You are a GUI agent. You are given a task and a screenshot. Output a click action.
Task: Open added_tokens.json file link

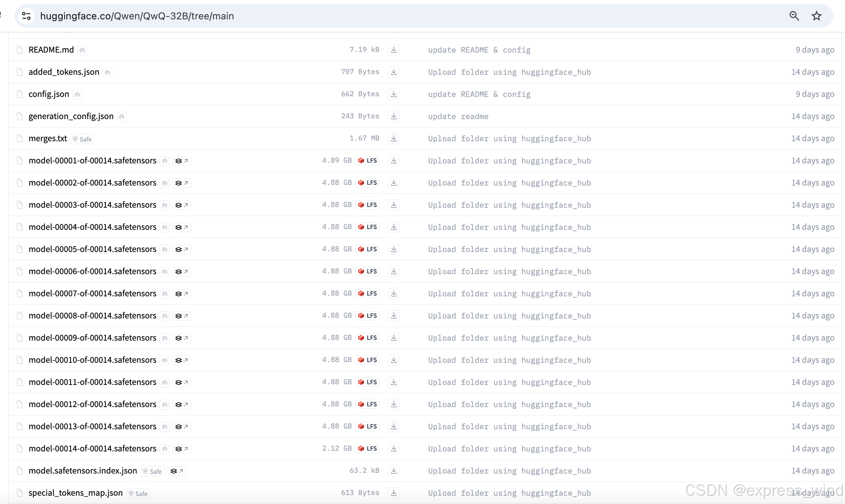coord(64,72)
